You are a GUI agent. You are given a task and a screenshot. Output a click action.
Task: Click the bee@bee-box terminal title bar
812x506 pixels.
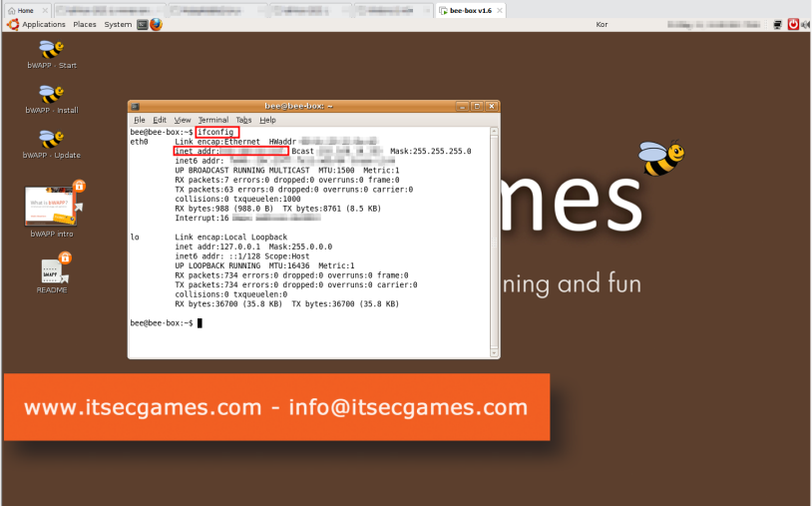299,106
